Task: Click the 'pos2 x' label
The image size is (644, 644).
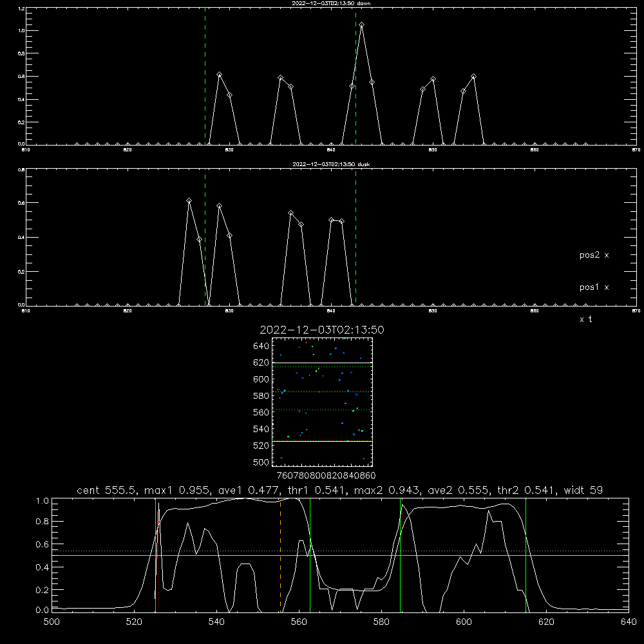Action: (594, 255)
